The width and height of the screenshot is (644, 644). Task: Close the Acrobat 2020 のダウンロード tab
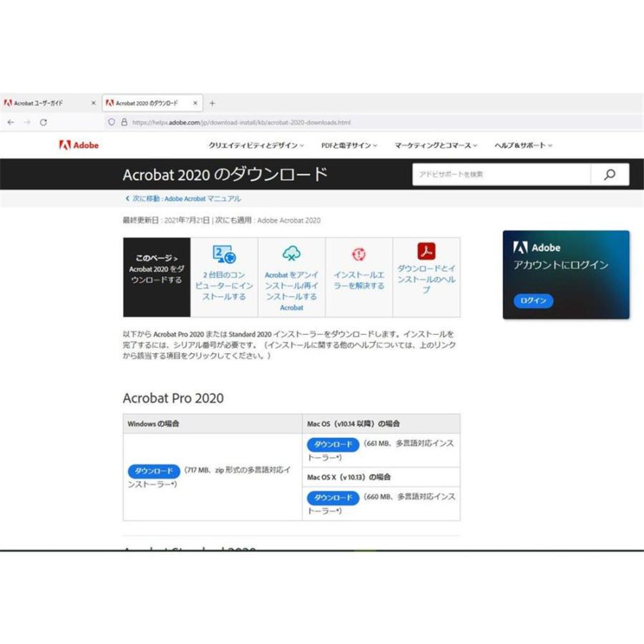195,103
